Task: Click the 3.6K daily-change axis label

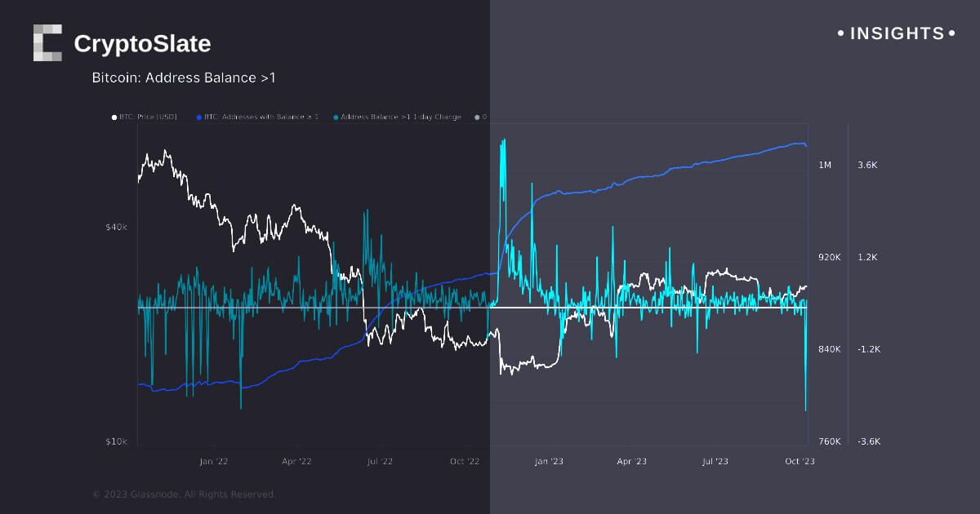Action: (867, 166)
